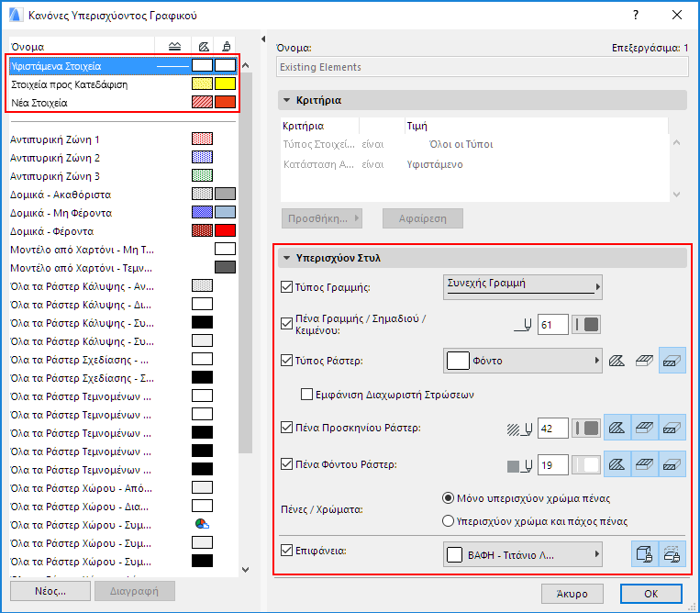Viewport: 700px width, 613px height.
Task: Select Μόνο υπερισχύον χρώμα πένας radio
Action: click(448, 498)
